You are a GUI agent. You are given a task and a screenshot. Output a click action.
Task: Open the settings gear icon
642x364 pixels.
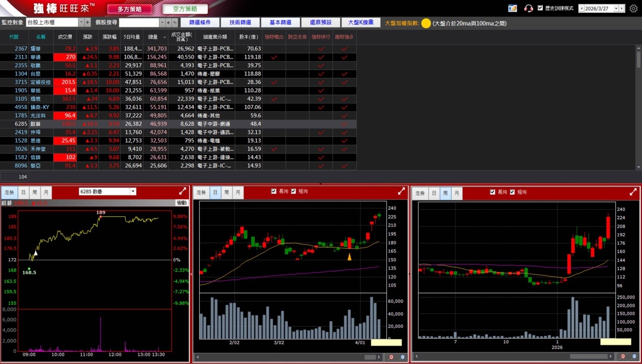coord(633,9)
